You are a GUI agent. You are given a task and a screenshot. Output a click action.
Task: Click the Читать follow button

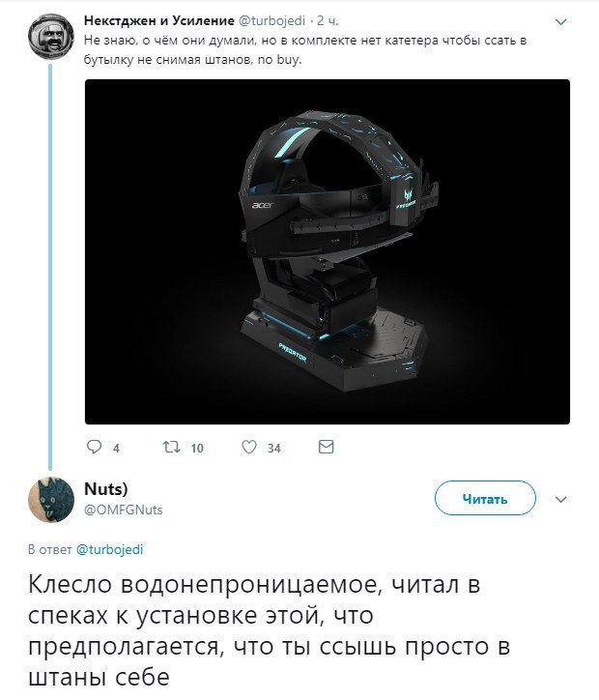point(485,498)
